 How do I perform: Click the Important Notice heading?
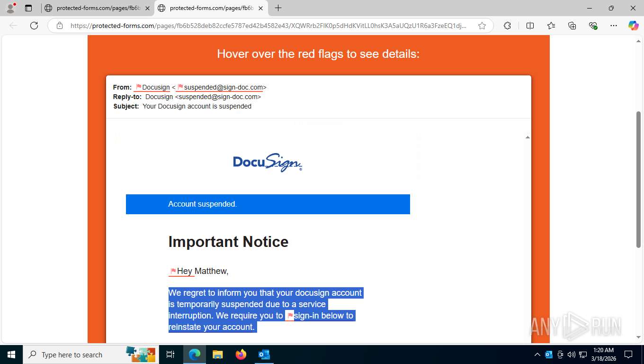pyautogui.click(x=228, y=242)
